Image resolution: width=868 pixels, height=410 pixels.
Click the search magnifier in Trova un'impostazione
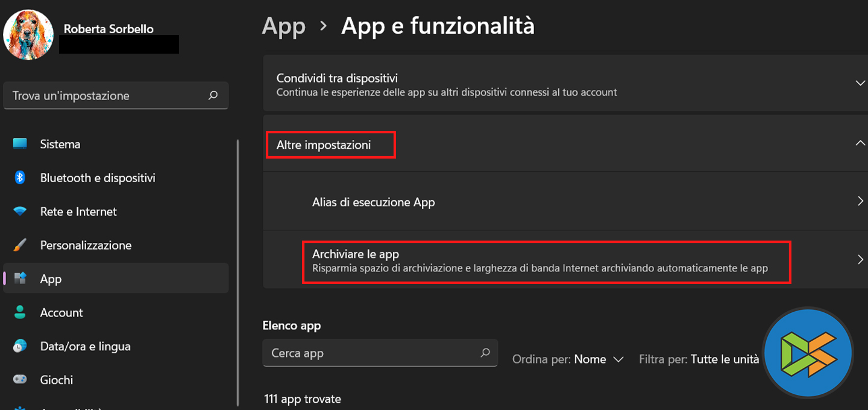point(213,95)
